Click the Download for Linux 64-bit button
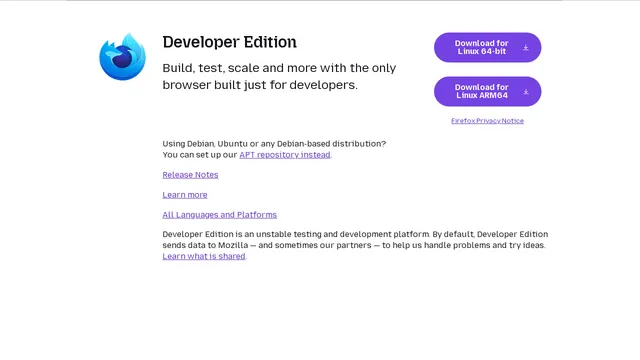Screen dimensions: 640x360 (487, 47)
